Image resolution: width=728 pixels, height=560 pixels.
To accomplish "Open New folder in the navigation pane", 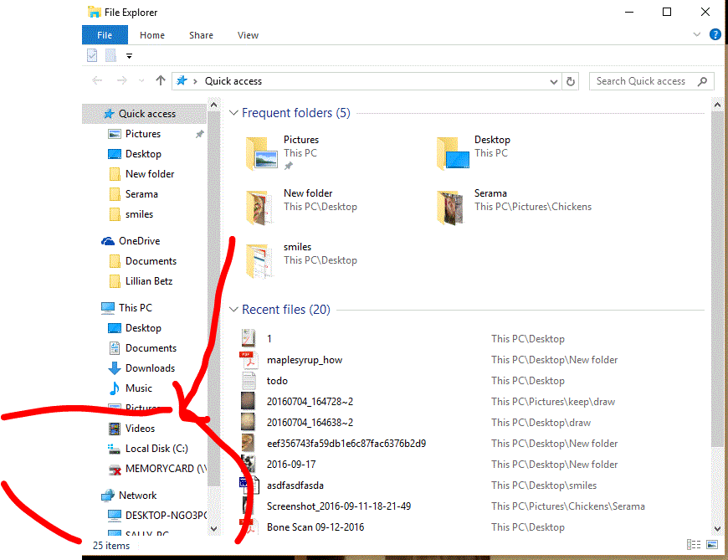I will coord(150,174).
